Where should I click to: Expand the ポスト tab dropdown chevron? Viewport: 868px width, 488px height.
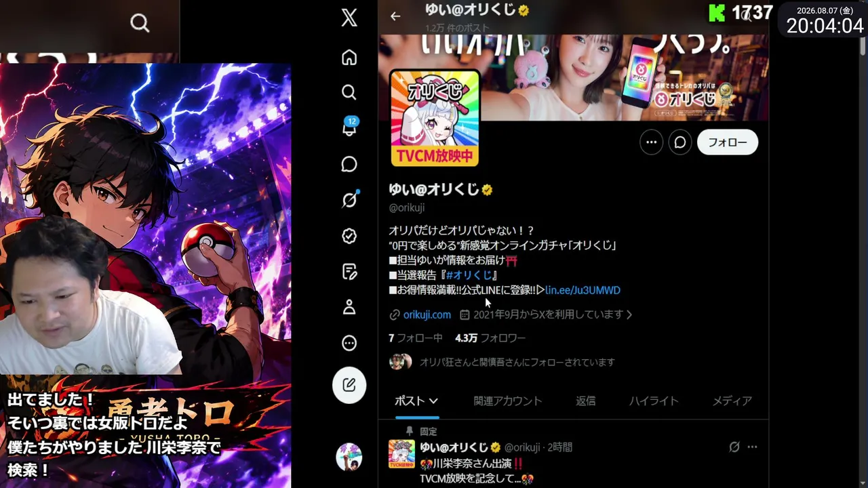coord(433,401)
